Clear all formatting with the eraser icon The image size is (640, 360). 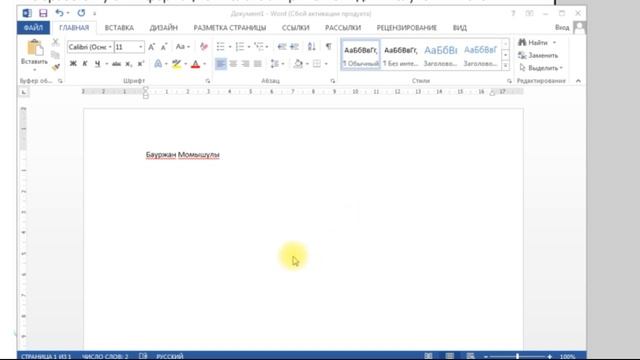click(x=203, y=47)
